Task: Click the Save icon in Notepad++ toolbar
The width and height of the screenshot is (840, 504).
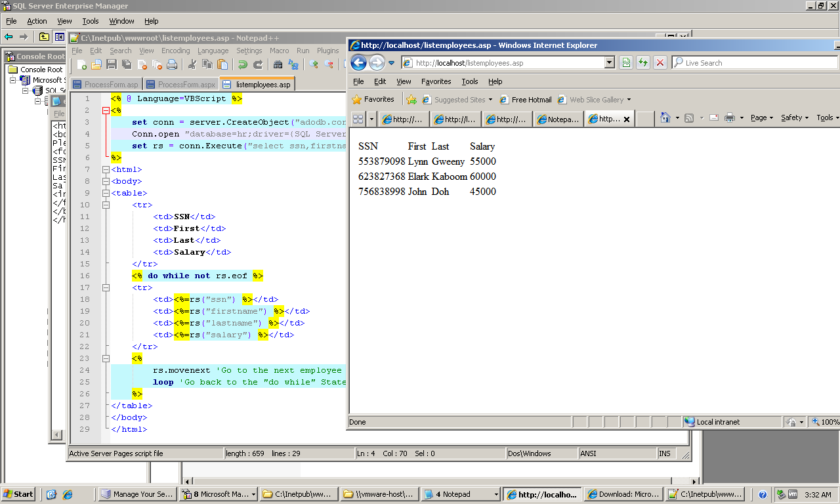Action: pyautogui.click(x=111, y=64)
